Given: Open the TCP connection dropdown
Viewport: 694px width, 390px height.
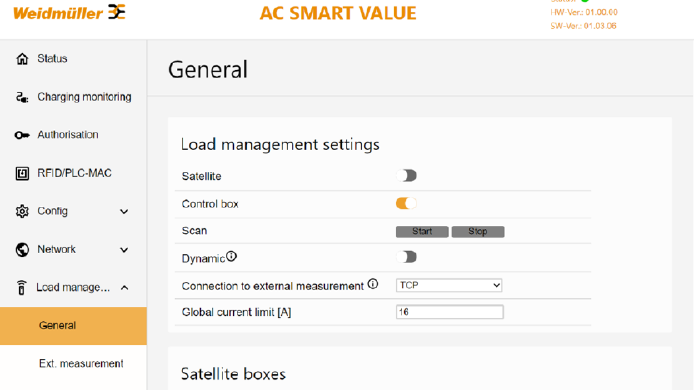Looking at the screenshot, I should 449,285.
